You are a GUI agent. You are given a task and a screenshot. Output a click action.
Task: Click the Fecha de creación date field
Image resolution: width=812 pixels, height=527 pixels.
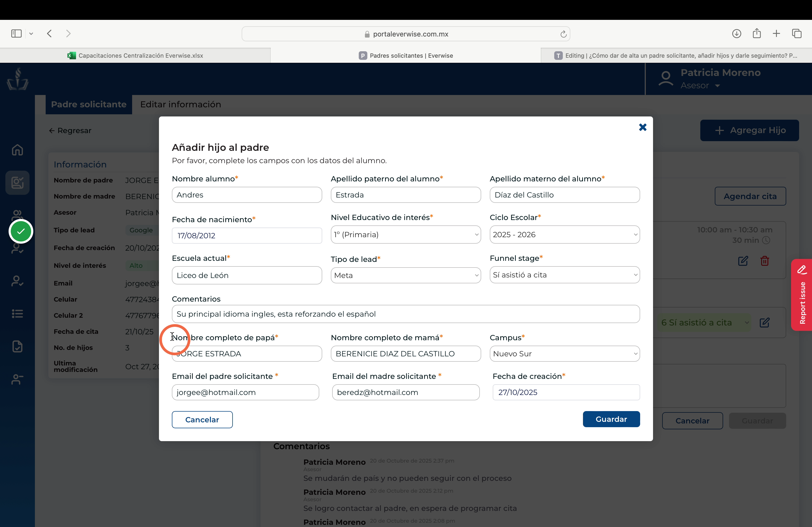point(566,392)
